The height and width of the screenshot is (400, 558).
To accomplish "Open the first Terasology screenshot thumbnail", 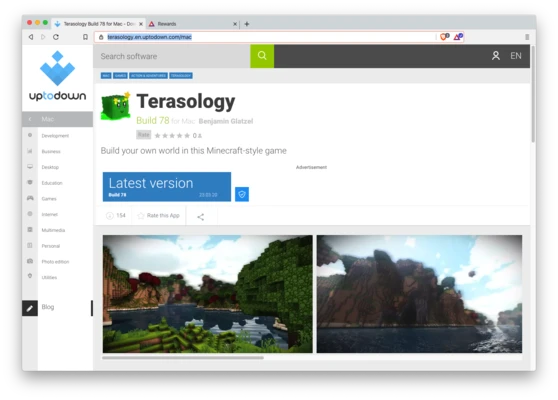I will click(x=208, y=294).
